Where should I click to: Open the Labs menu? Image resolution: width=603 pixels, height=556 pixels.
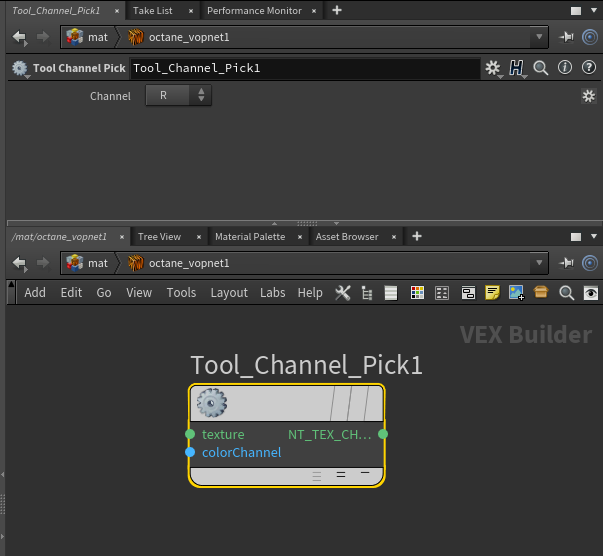pyautogui.click(x=273, y=293)
